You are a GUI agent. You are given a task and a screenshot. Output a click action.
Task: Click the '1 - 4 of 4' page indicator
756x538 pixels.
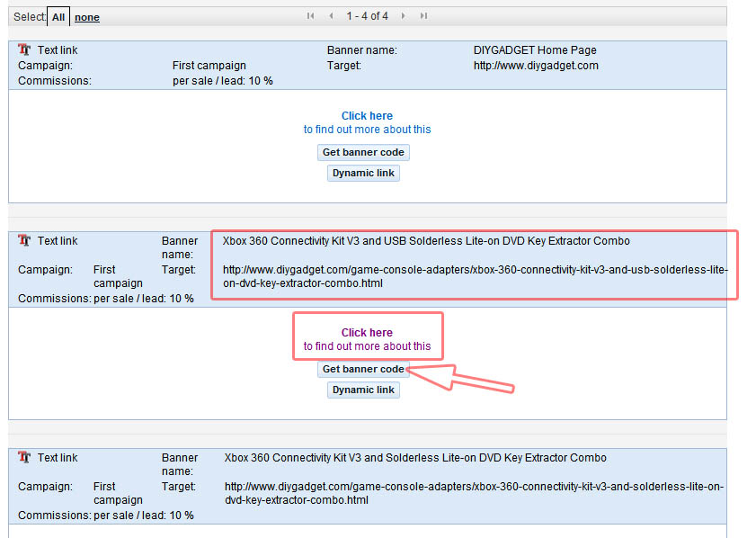point(367,16)
